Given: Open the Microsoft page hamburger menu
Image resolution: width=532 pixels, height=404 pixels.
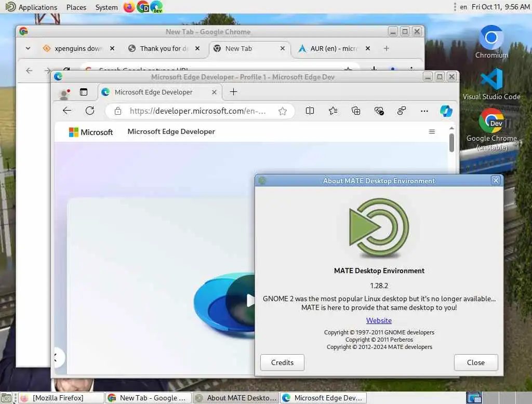Looking at the screenshot, I should point(432,131).
